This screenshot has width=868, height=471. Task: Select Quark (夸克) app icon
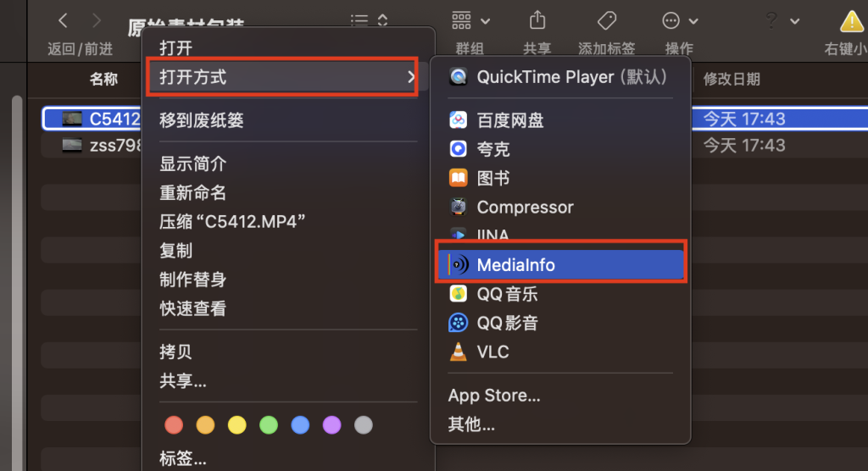(x=459, y=149)
